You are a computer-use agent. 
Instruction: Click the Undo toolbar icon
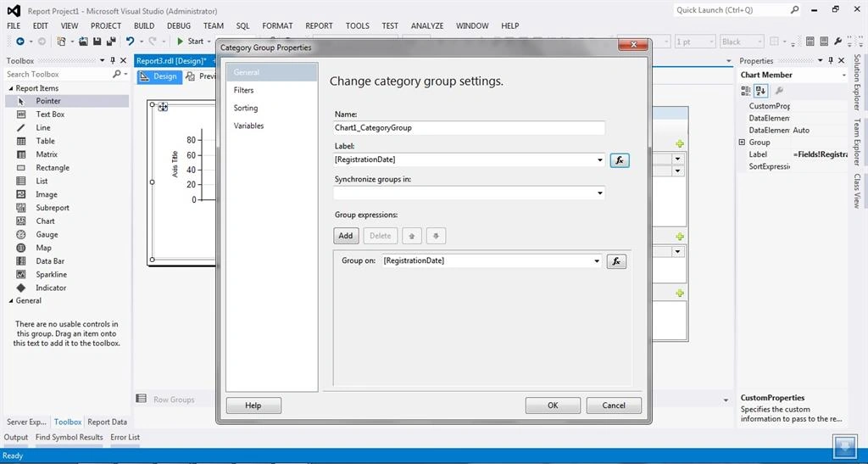click(130, 42)
